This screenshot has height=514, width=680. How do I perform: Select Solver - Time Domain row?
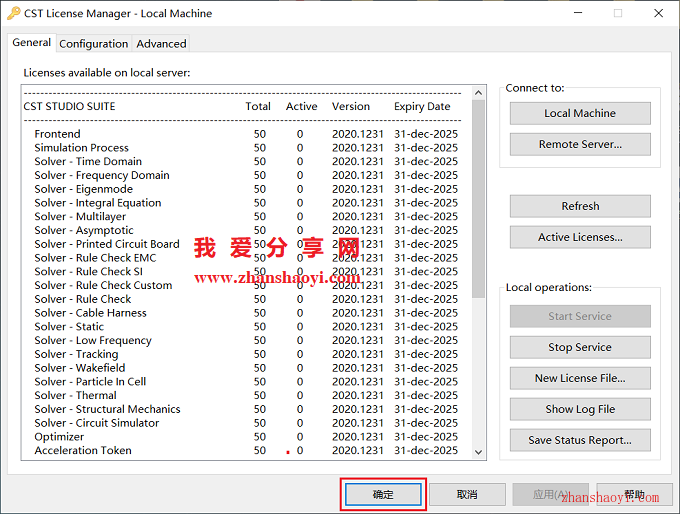(x=246, y=161)
